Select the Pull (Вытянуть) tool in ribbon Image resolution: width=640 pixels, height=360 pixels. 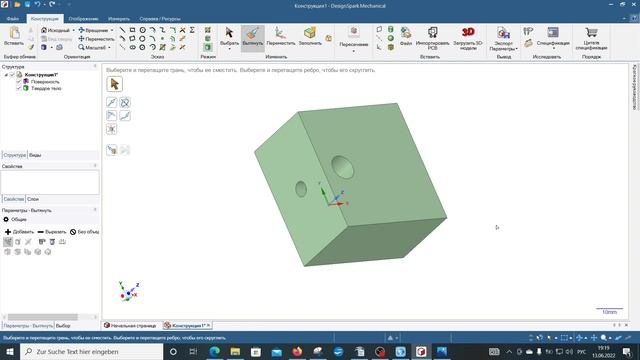click(253, 37)
